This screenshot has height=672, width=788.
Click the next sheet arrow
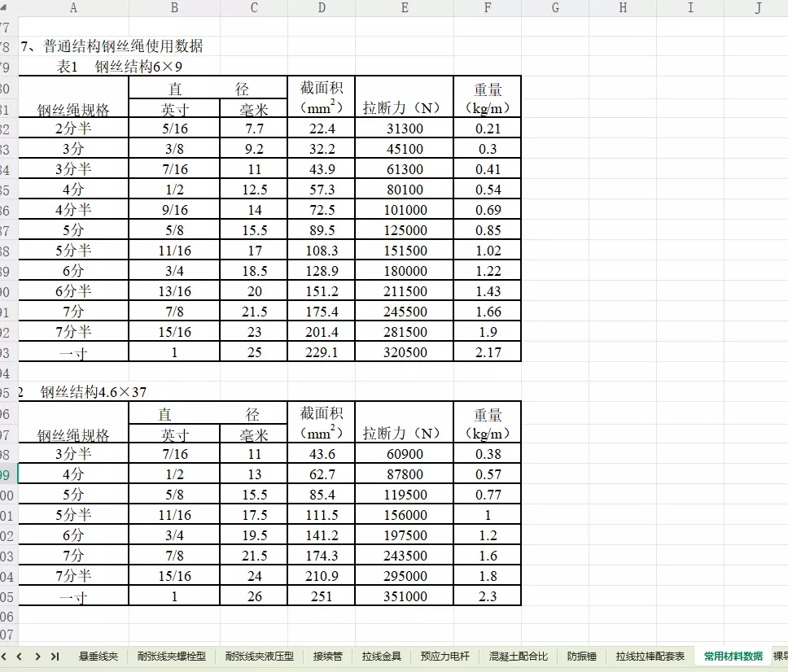(x=37, y=656)
